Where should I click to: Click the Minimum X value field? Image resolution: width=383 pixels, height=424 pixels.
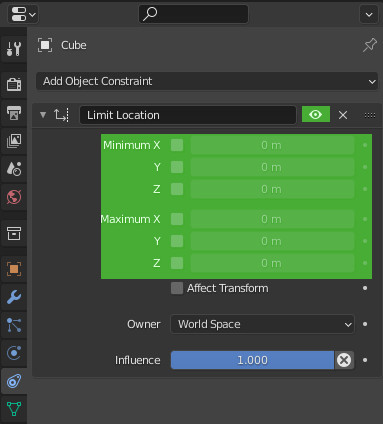coord(272,145)
